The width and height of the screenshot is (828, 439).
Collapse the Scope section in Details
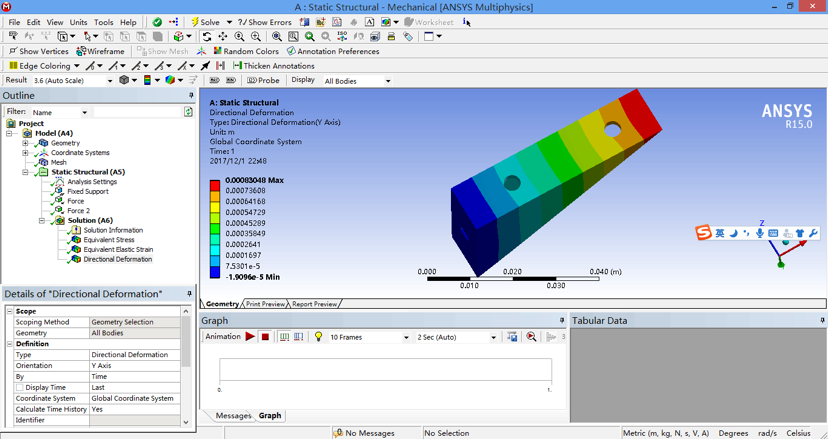9,312
